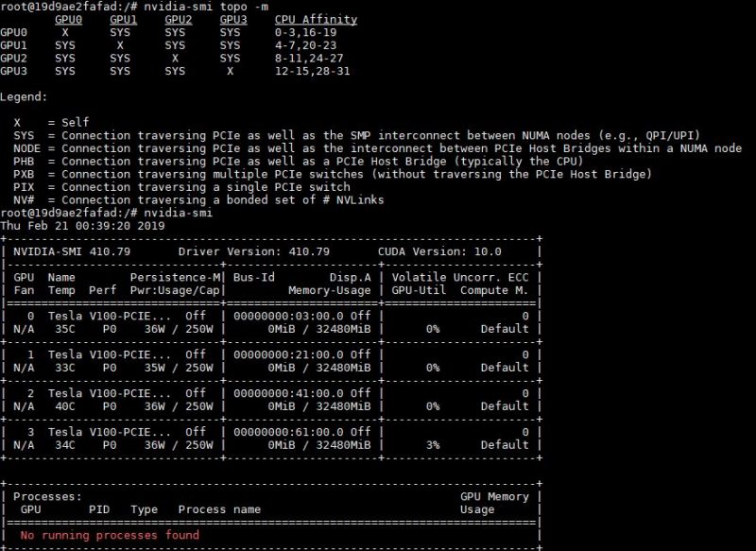
Task: Click the 'CUDA Version: 10.0' text
Action: (x=439, y=251)
